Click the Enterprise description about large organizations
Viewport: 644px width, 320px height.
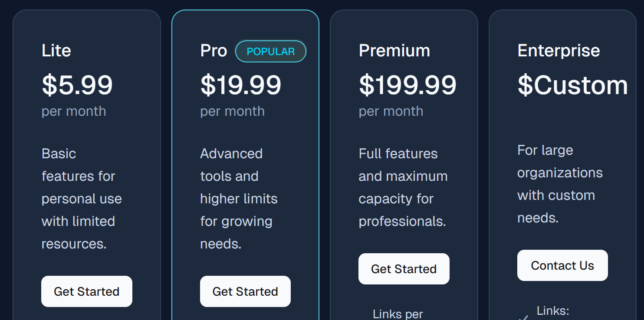pos(560,184)
